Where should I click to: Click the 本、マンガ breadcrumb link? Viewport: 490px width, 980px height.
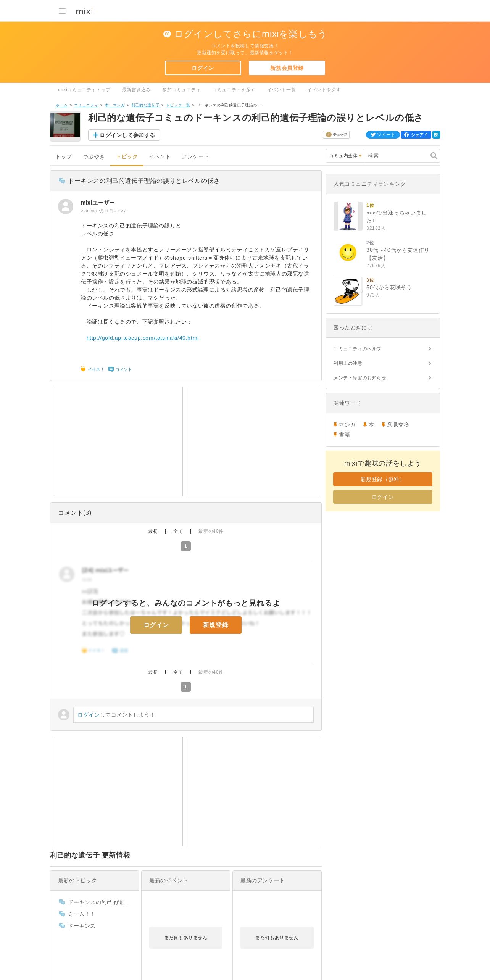(115, 105)
